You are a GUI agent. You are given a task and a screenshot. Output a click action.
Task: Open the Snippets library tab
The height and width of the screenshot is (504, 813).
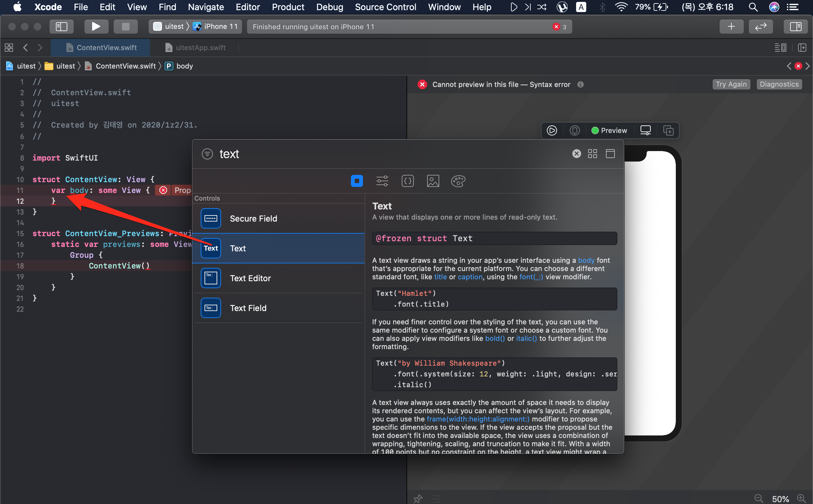(x=407, y=181)
